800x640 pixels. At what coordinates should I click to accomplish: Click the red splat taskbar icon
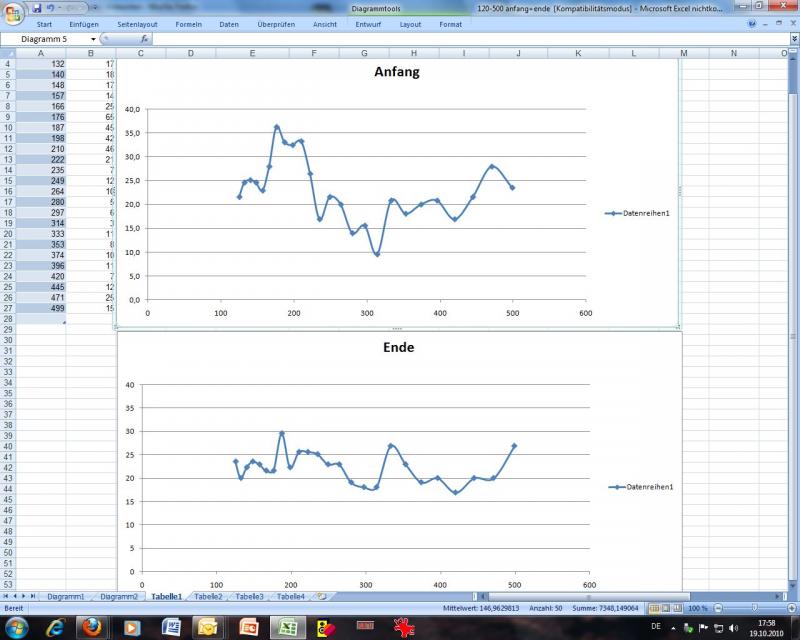click(x=404, y=627)
